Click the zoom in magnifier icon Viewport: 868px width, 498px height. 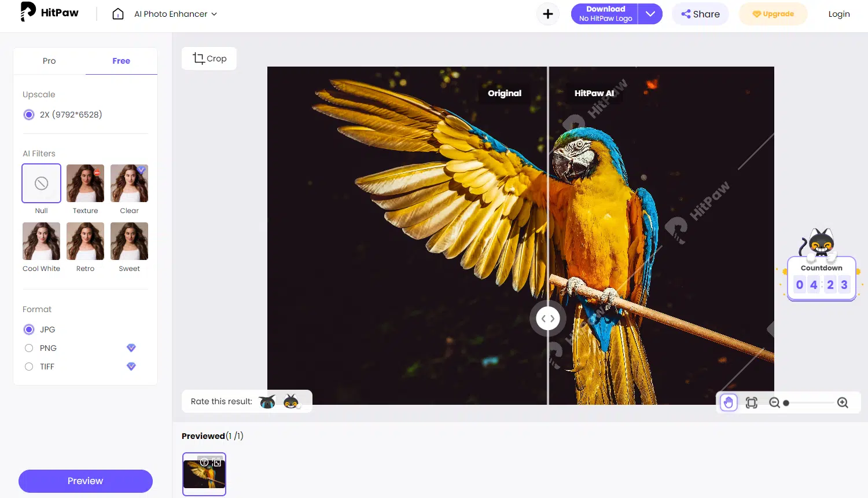pos(843,402)
